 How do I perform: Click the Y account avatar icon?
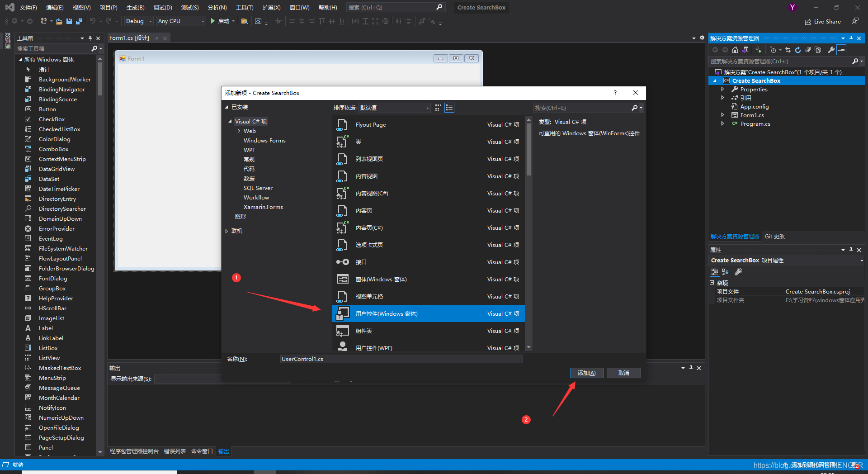click(x=792, y=7)
